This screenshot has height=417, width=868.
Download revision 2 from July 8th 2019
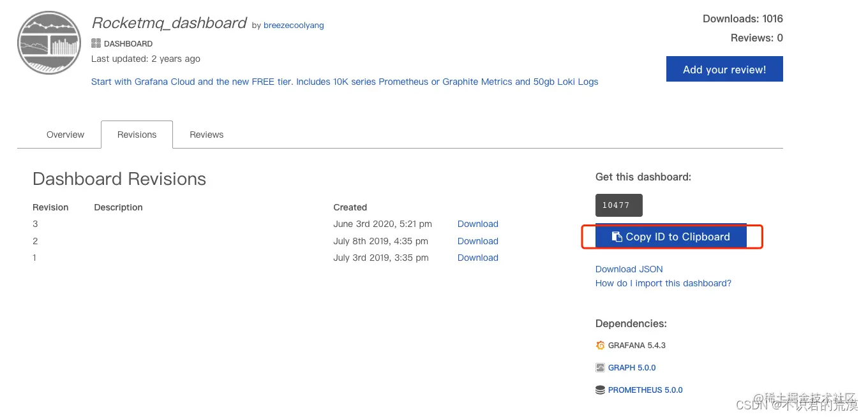point(478,241)
